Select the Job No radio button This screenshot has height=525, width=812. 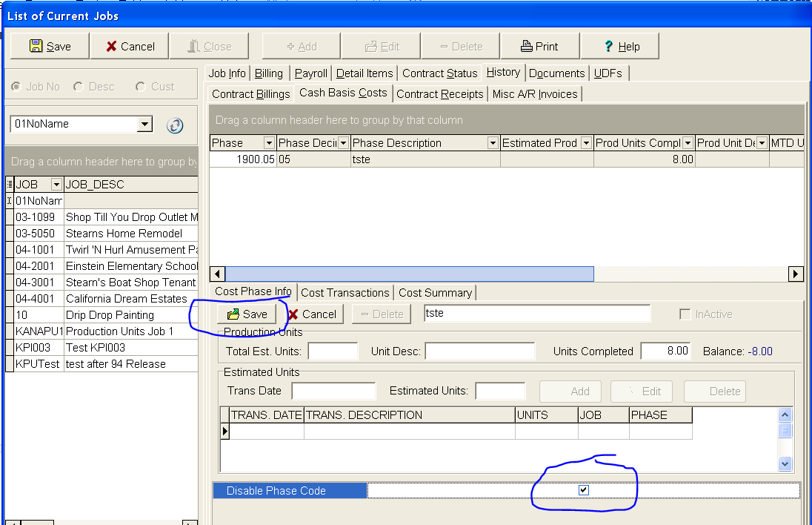16,87
